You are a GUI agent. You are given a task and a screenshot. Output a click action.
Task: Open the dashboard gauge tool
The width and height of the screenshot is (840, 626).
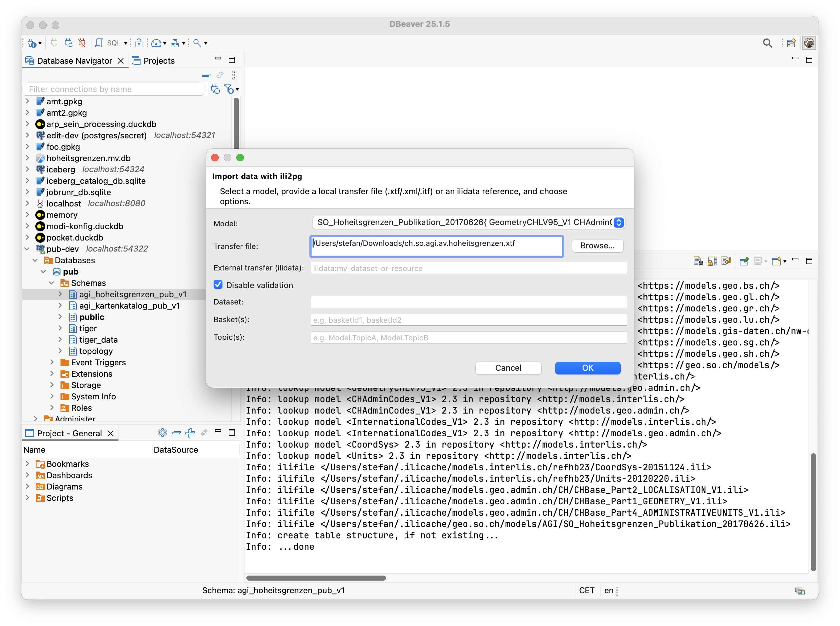(x=156, y=43)
